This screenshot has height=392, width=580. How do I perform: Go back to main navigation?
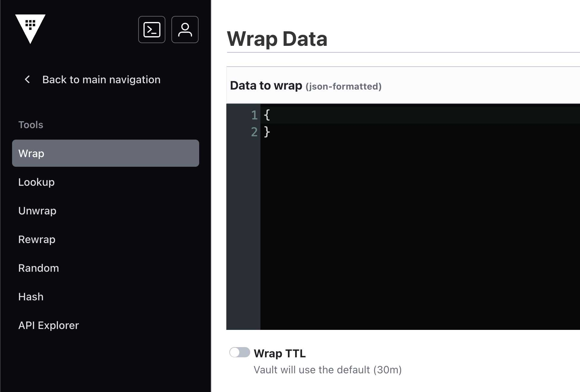101,80
